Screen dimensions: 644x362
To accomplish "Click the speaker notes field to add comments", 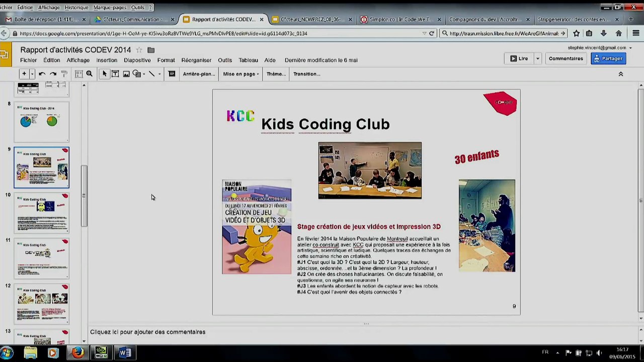I will point(362,332).
